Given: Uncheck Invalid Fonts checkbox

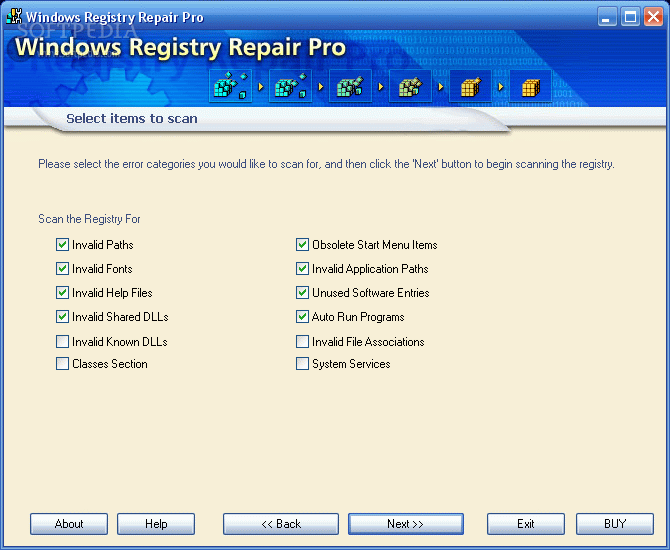Looking at the screenshot, I should pos(62,268).
